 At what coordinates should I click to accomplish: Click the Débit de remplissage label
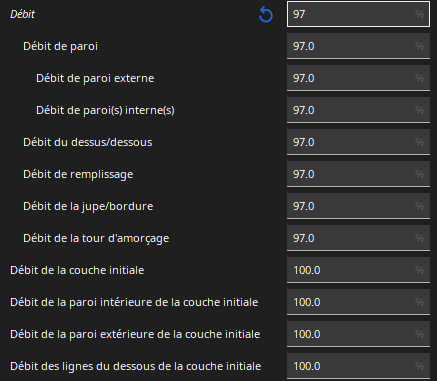coord(78,174)
